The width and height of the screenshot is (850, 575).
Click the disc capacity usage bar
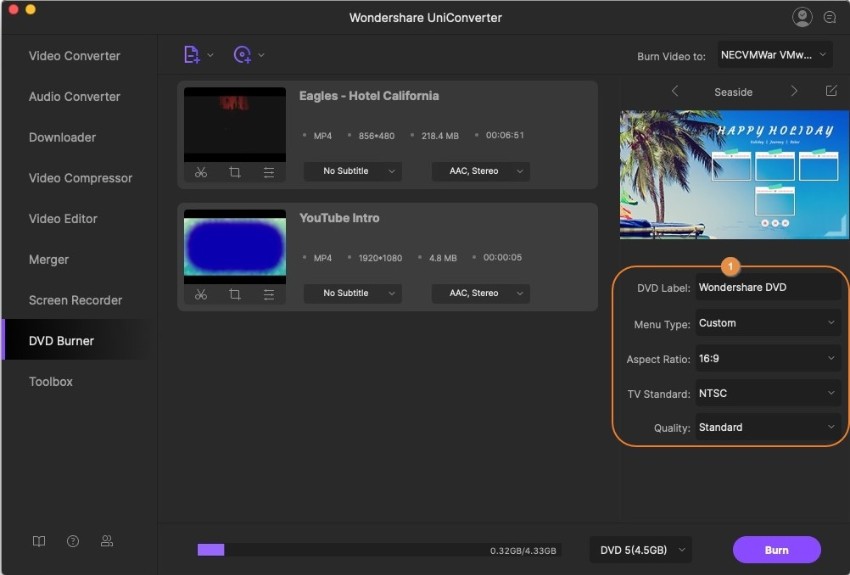(x=379, y=550)
